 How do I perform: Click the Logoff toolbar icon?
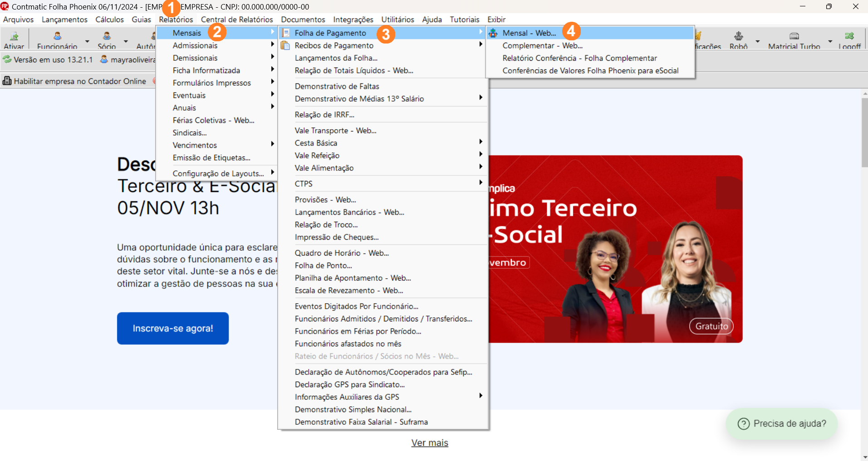(x=849, y=36)
